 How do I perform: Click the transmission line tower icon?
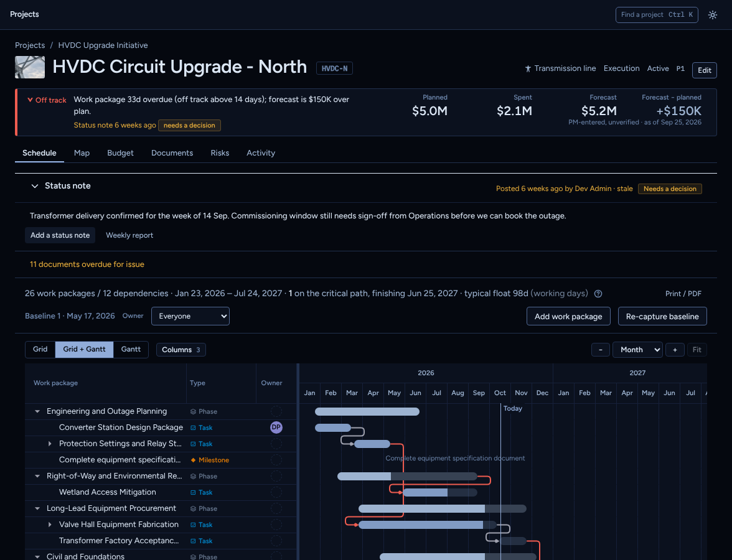[x=528, y=68]
